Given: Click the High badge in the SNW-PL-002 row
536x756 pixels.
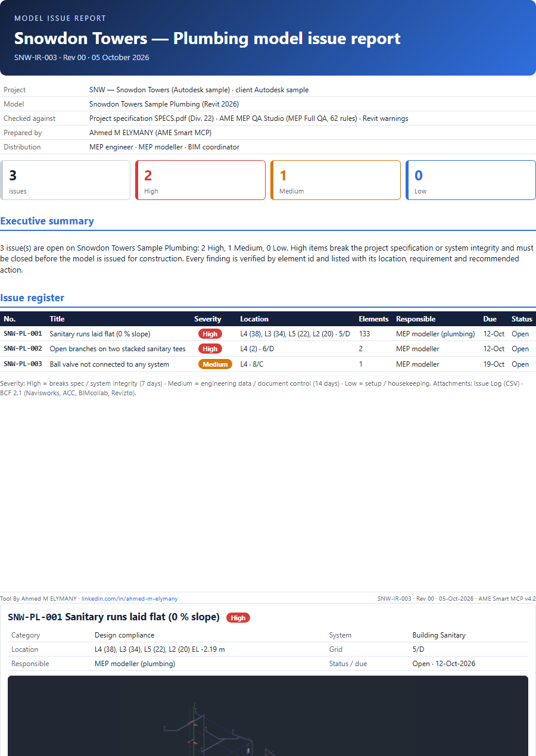Looking at the screenshot, I should point(210,349).
